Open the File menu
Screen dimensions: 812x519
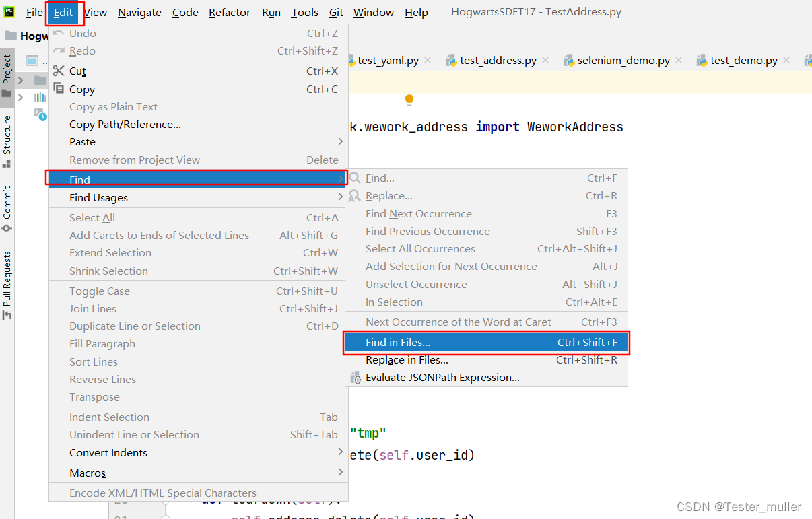(34, 12)
